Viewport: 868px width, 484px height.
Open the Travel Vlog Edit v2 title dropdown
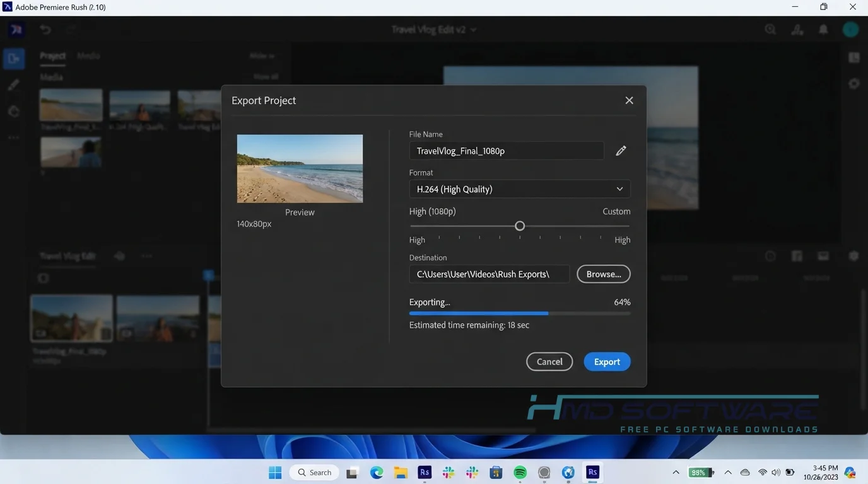click(434, 30)
